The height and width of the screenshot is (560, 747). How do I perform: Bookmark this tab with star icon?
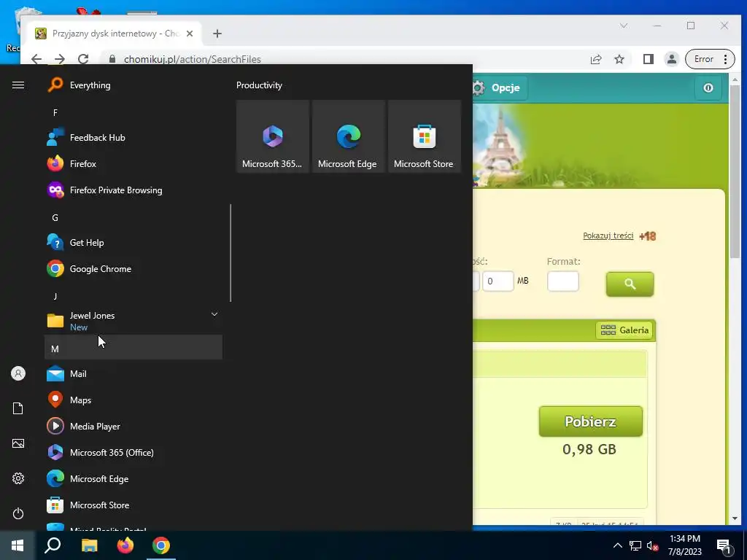click(619, 59)
